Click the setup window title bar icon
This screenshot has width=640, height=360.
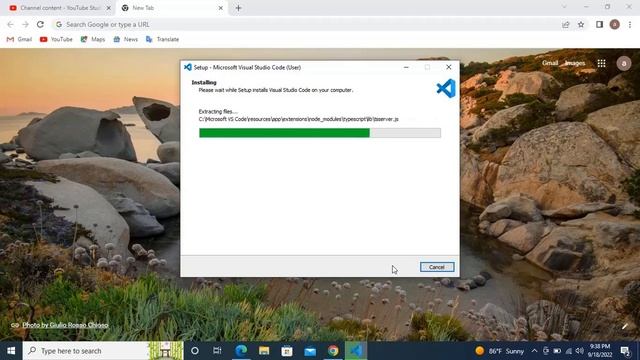pyautogui.click(x=188, y=67)
